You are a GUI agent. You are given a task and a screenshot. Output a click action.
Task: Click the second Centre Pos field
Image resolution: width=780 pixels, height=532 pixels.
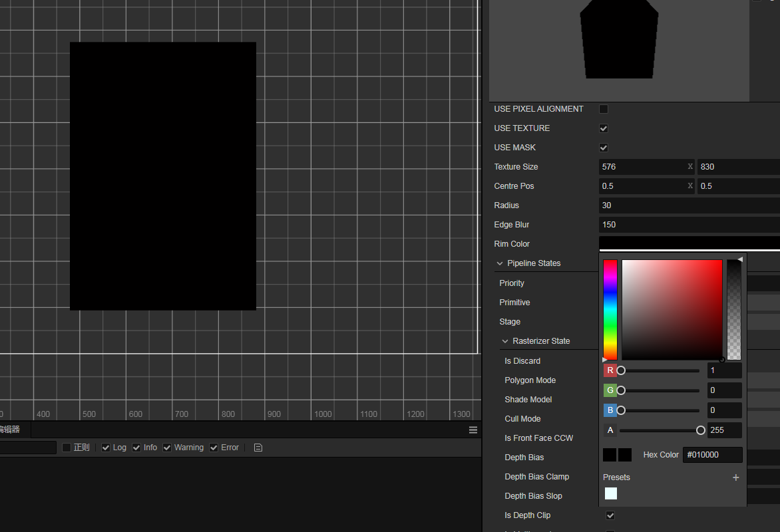[739, 186]
